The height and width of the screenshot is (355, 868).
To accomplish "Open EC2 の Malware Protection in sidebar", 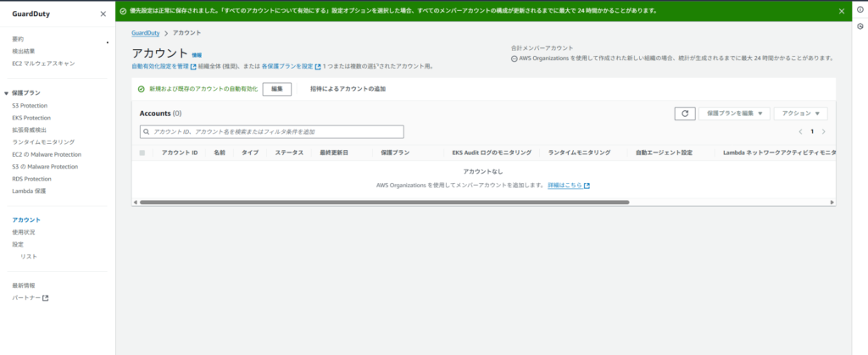I will tap(47, 154).
